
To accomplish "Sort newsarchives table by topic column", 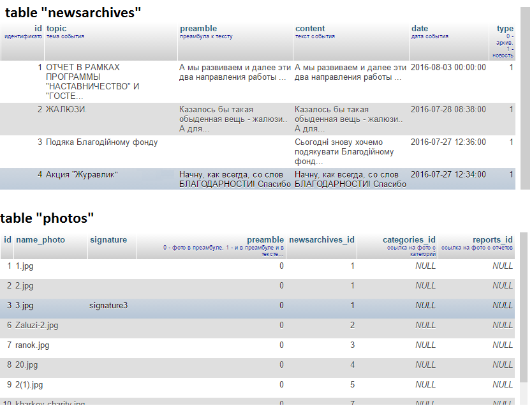I will pos(56,29).
